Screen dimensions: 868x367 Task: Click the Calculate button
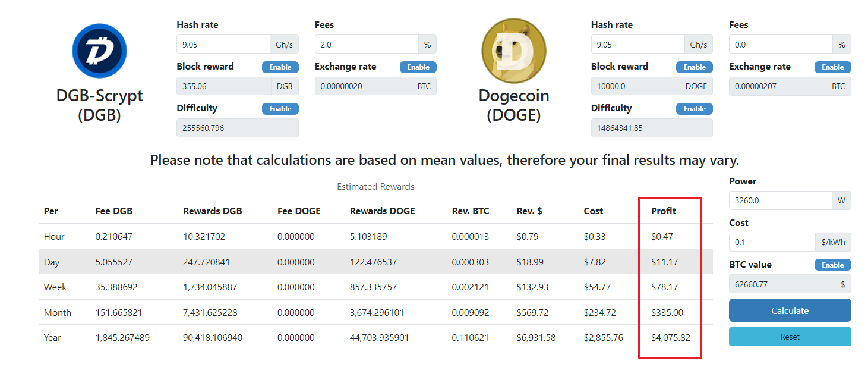click(790, 310)
